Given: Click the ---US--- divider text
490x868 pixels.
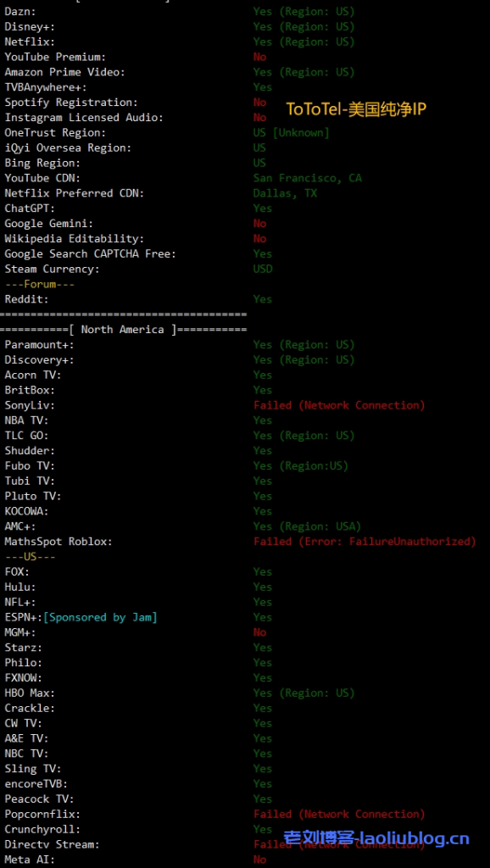Looking at the screenshot, I should click(30, 556).
